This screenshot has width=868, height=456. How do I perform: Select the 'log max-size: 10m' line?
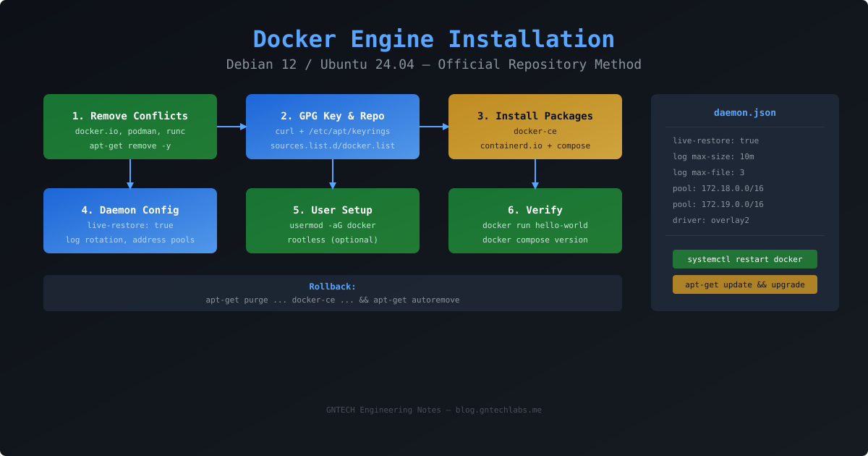(713, 156)
